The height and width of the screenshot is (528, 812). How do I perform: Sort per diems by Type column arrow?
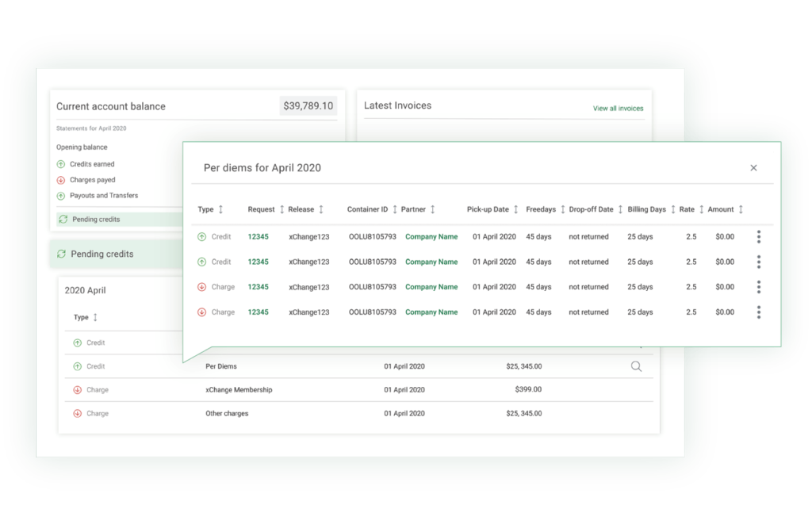coord(220,209)
